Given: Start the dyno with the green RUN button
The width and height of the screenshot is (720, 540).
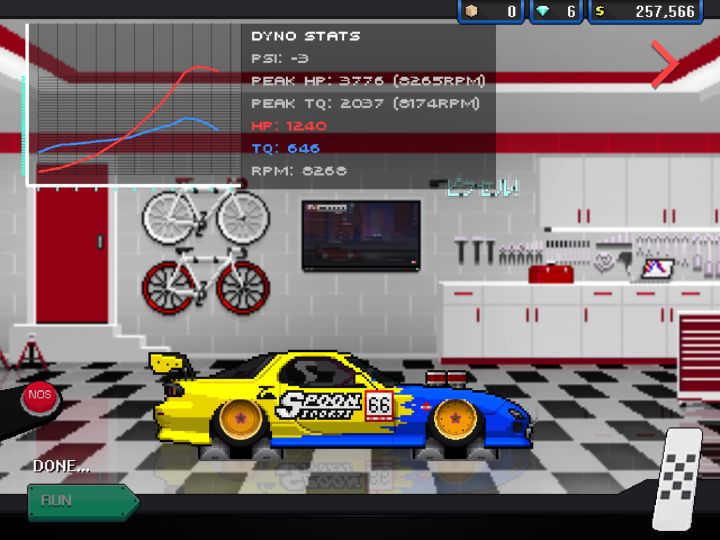Looking at the screenshot, I should (x=84, y=501).
